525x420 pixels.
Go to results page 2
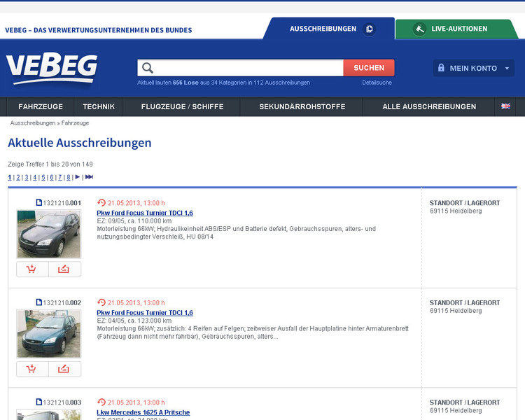pos(18,178)
